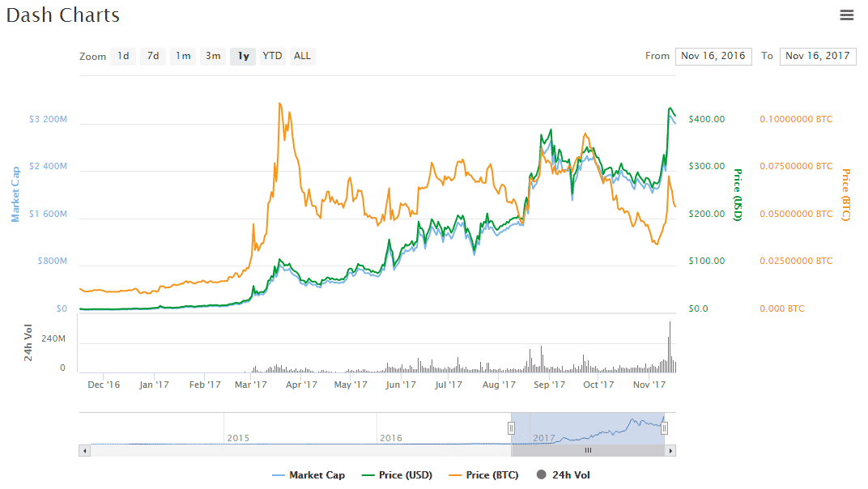Click the Dash Charts title
Screen dimensions: 868x489
click(x=62, y=15)
